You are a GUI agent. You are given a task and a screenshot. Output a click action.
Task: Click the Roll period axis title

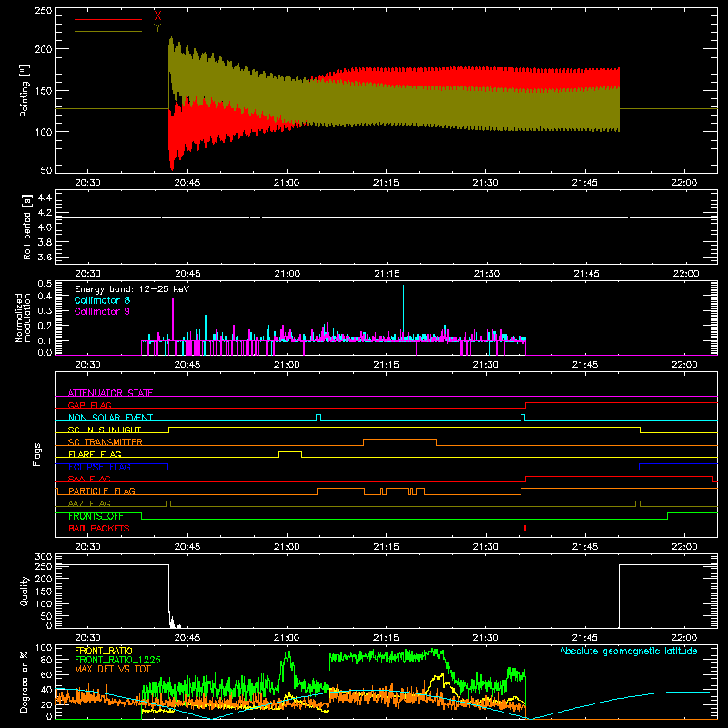tap(27, 227)
